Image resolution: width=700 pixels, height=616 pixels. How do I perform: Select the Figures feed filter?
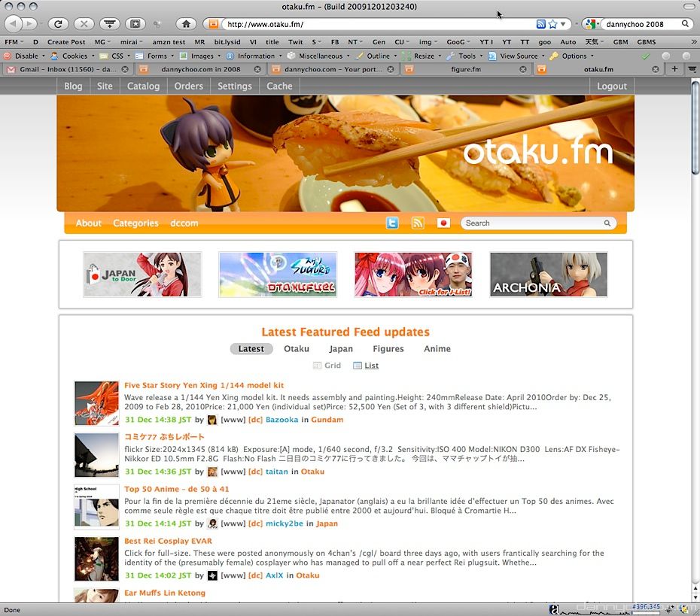[x=388, y=349]
